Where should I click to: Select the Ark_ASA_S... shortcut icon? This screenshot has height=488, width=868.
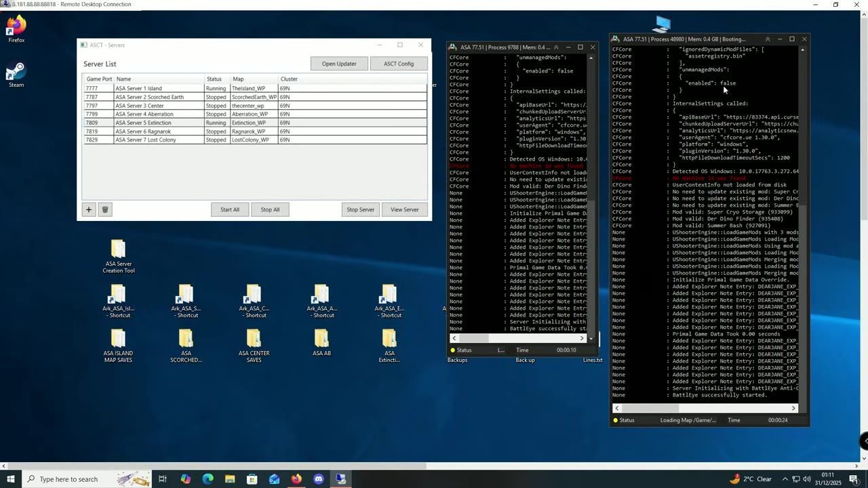coord(185,301)
